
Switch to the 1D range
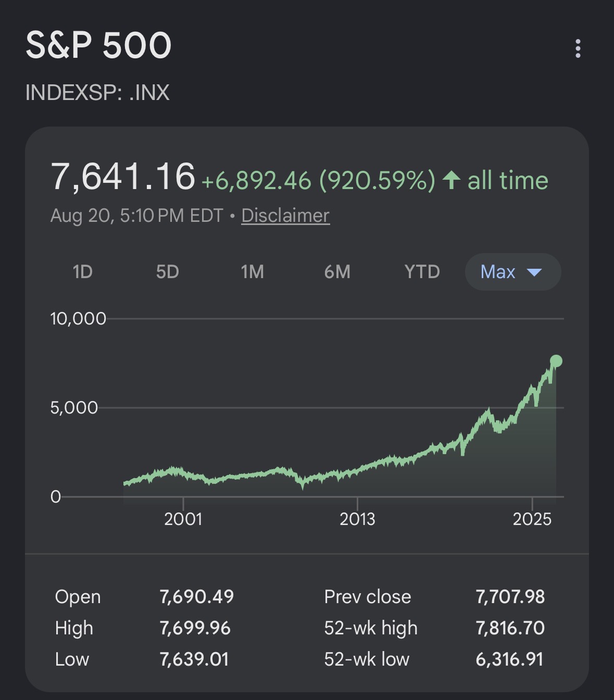coord(82,272)
